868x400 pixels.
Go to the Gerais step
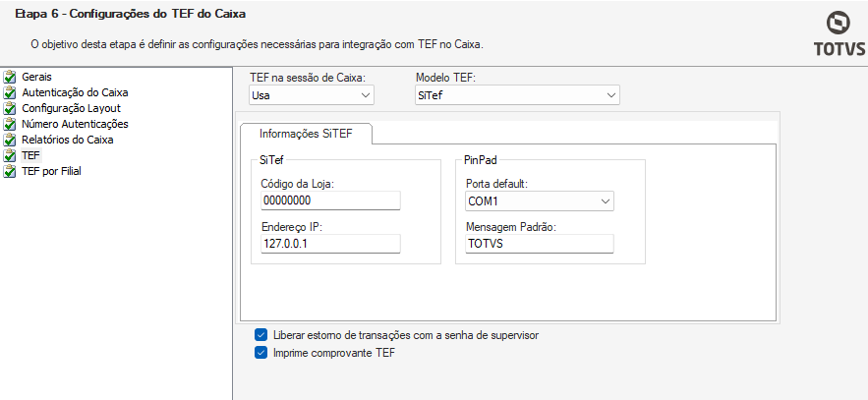pos(37,77)
